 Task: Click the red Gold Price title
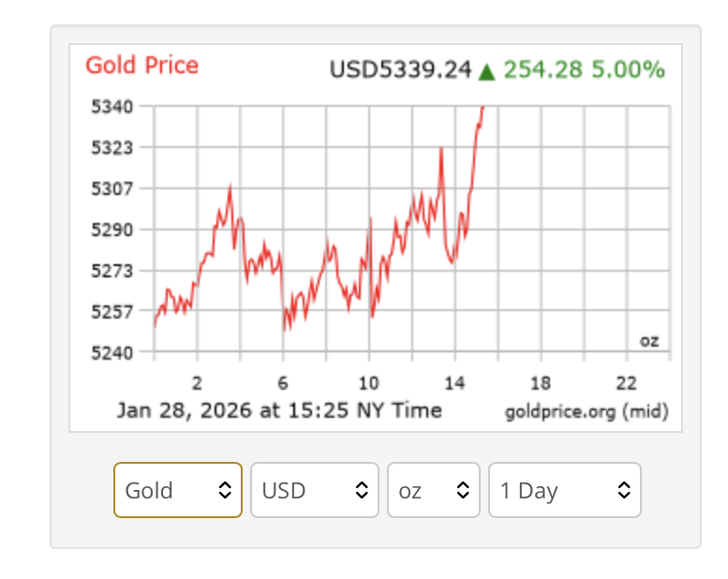coord(142,66)
